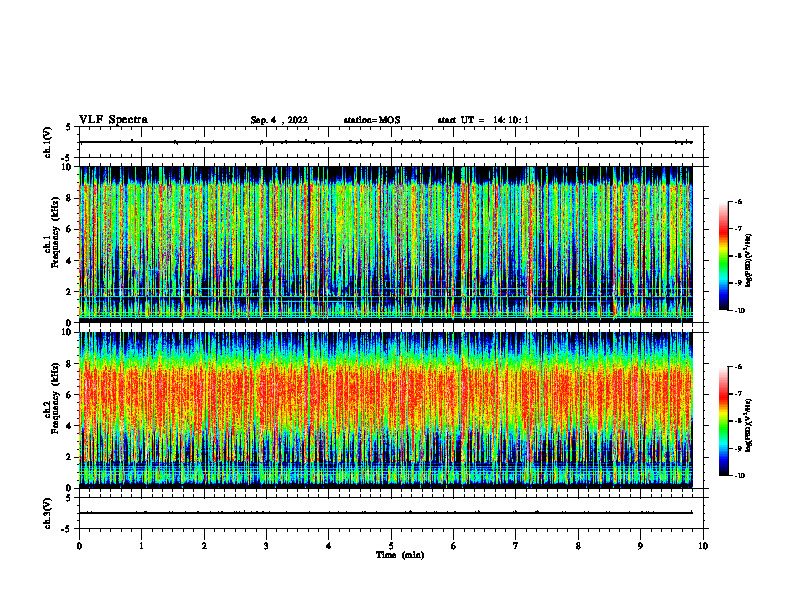Click the time axis tick label "10"
Viewport: 792px width, 612px height.
click(x=703, y=546)
